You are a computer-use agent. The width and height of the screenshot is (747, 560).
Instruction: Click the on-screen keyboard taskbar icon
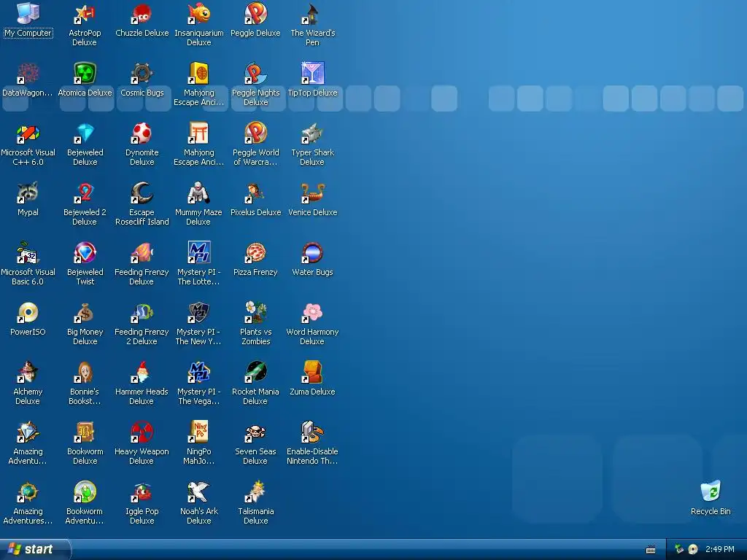(651, 550)
